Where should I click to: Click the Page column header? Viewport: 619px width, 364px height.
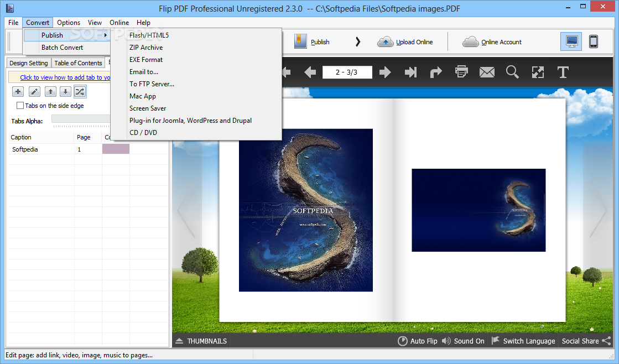88,137
